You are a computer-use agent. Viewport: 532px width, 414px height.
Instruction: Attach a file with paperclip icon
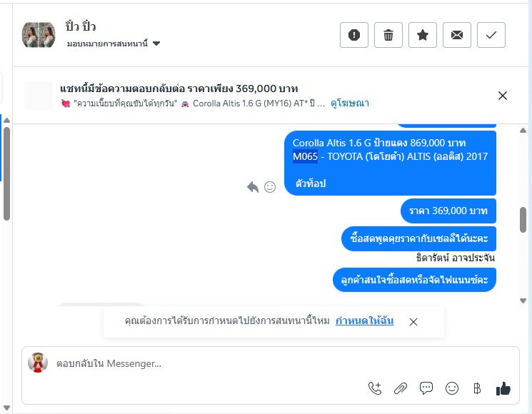(x=401, y=388)
